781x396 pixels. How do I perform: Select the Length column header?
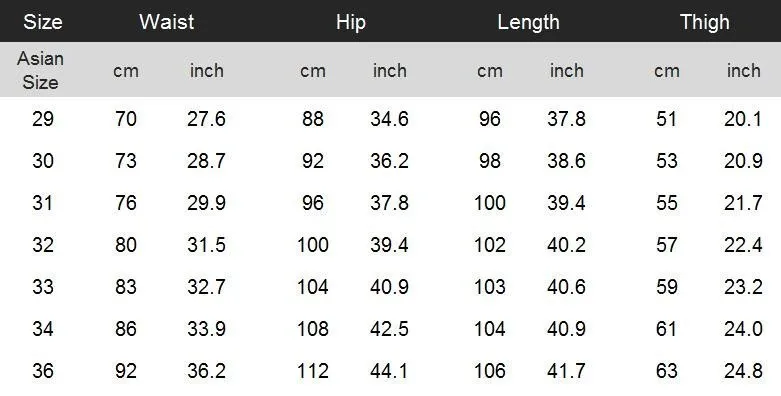pos(528,22)
